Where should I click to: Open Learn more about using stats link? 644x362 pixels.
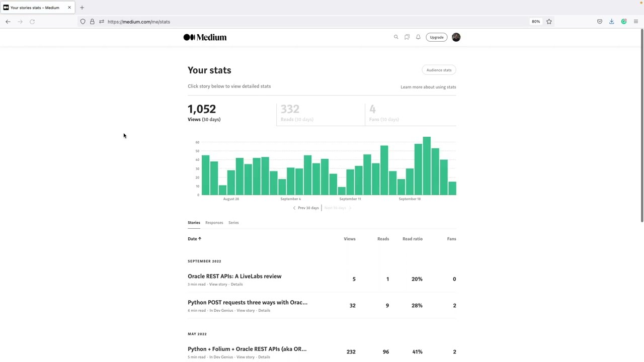pyautogui.click(x=428, y=87)
